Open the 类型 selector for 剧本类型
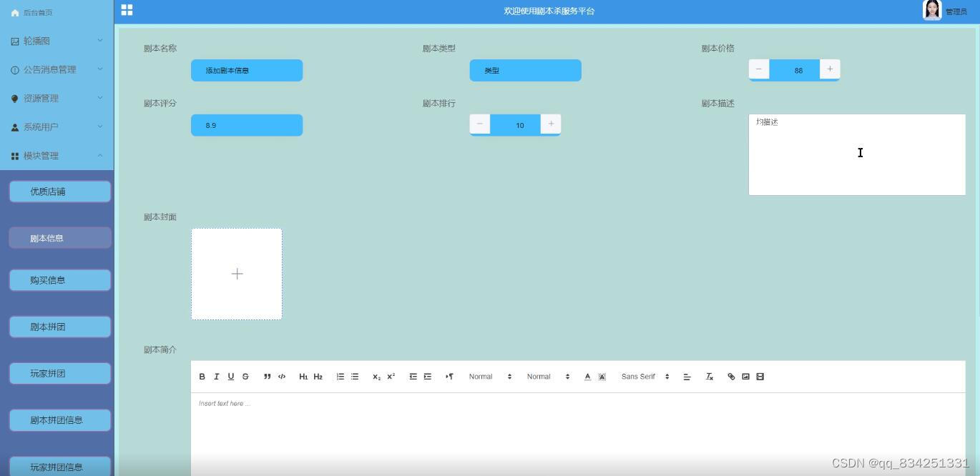Viewport: 980px width, 476px height. coord(525,70)
